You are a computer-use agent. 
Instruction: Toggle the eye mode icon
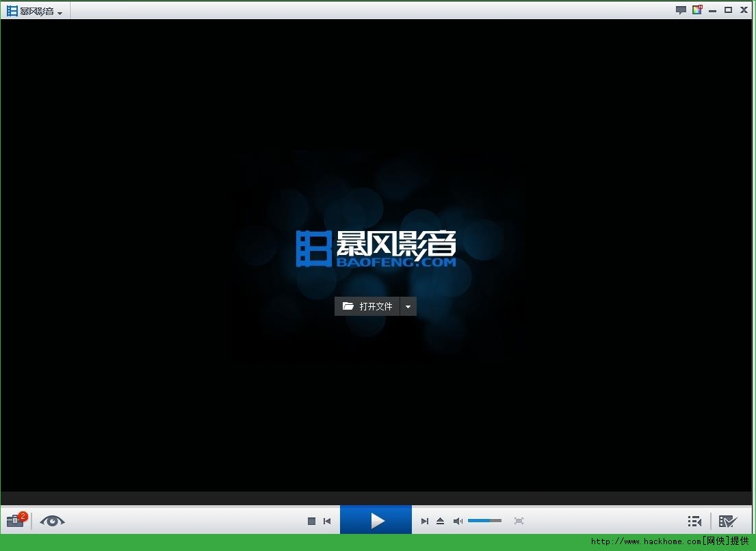(x=52, y=521)
